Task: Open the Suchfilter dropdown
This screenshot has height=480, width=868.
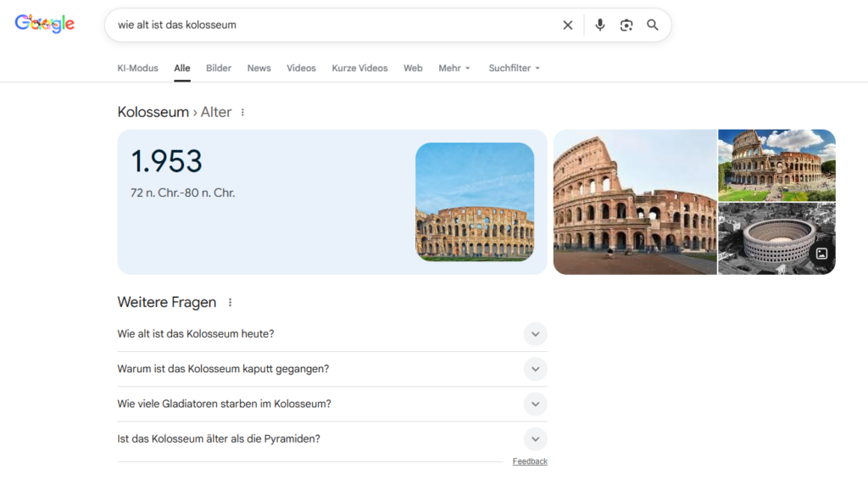Action: point(514,68)
